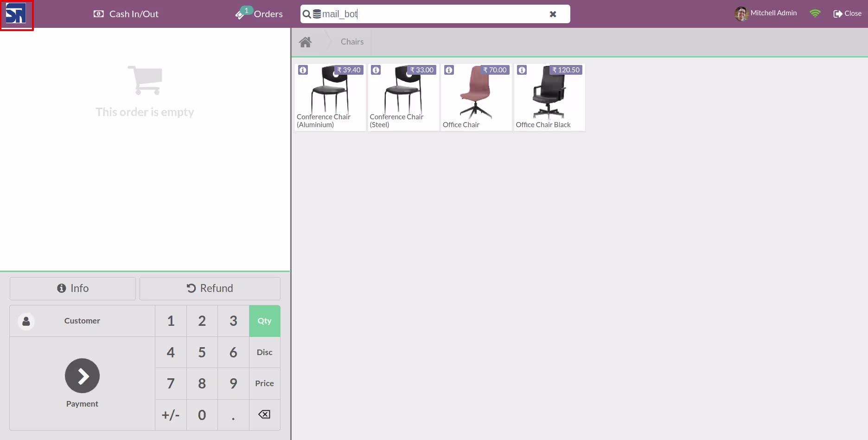The height and width of the screenshot is (440, 868).
Task: Click the Refund button
Action: [x=210, y=288]
